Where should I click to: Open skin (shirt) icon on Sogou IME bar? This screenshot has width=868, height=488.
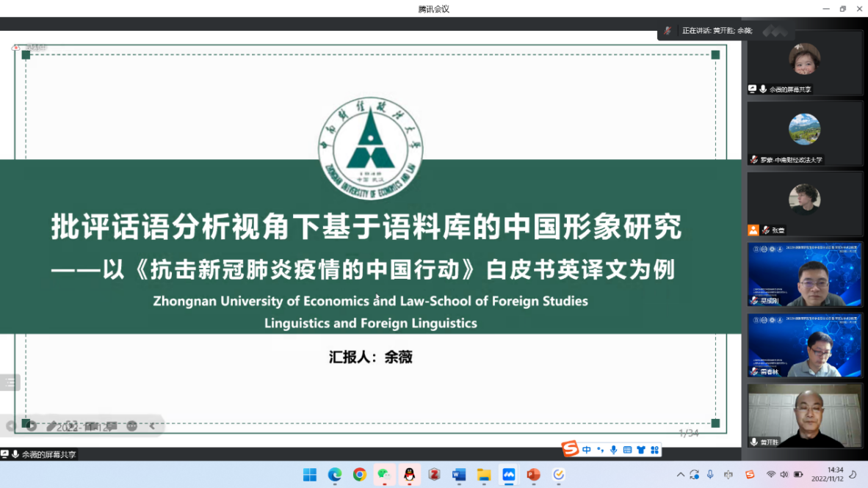point(641,450)
